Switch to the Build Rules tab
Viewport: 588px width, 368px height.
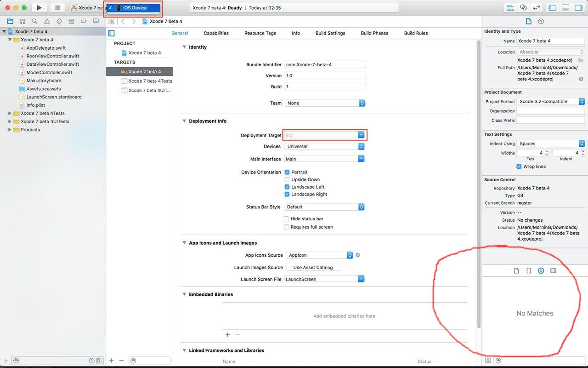[416, 33]
